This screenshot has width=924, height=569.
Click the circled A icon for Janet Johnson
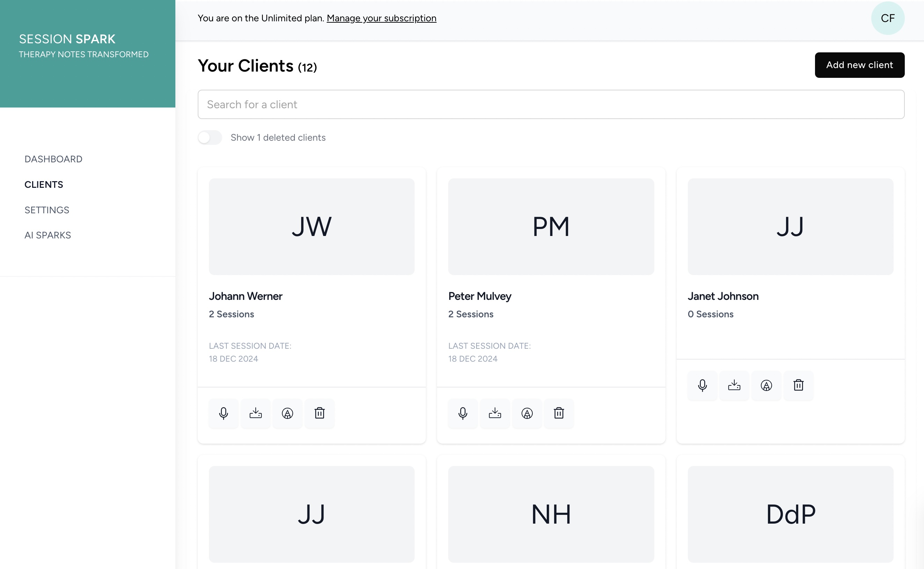766,385
